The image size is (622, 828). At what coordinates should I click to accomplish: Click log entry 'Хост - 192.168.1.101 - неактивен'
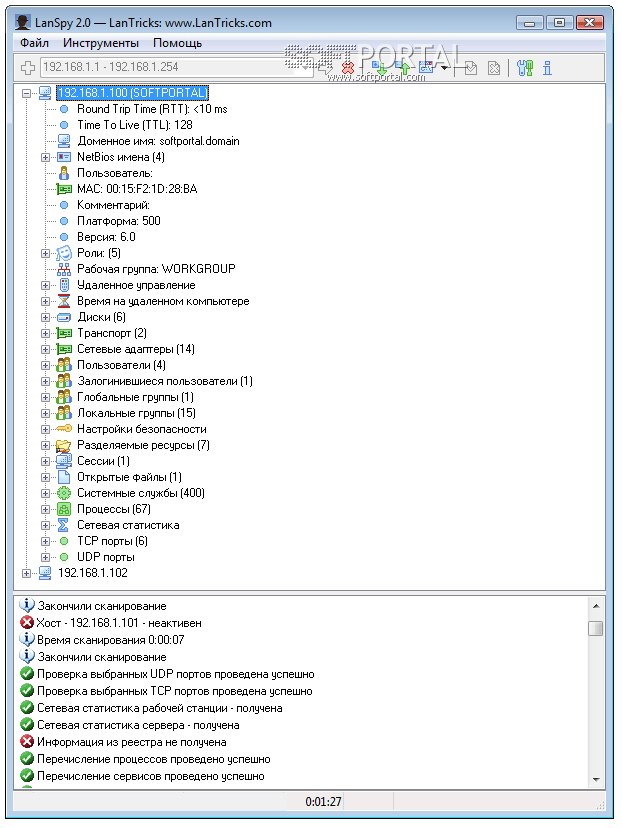pyautogui.click(x=119, y=623)
